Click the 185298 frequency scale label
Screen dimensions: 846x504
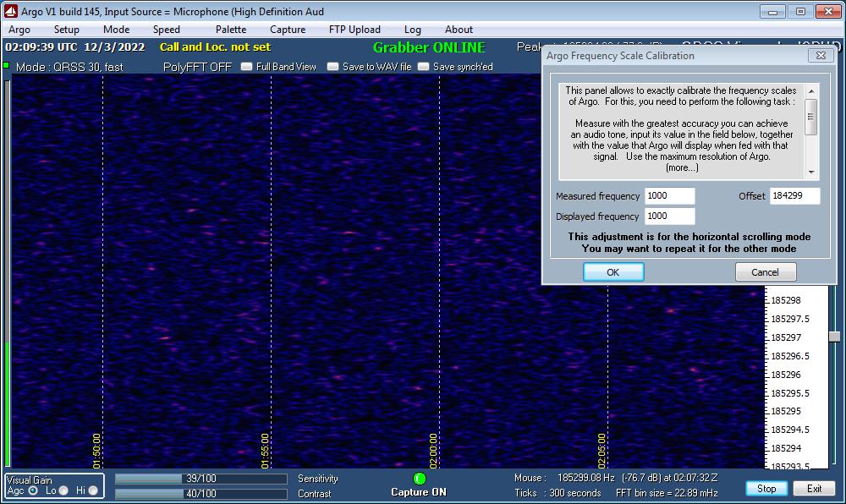[x=786, y=300]
